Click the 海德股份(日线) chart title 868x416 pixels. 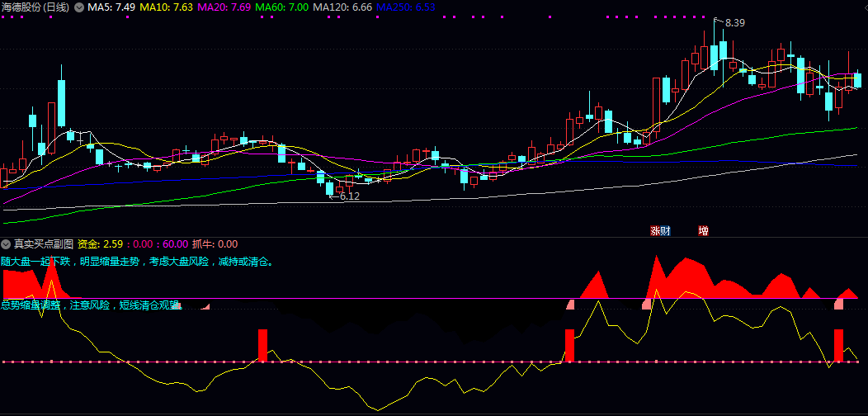coord(36,7)
